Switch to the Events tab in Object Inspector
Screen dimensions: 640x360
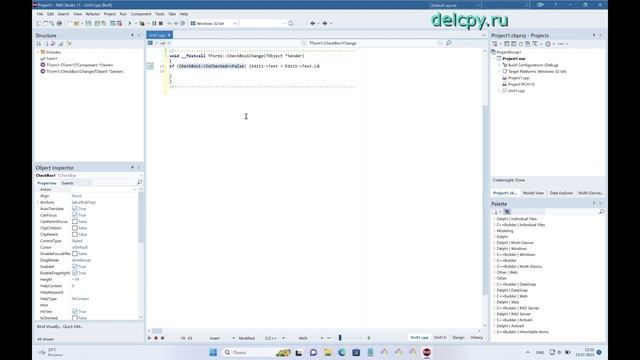click(67, 183)
